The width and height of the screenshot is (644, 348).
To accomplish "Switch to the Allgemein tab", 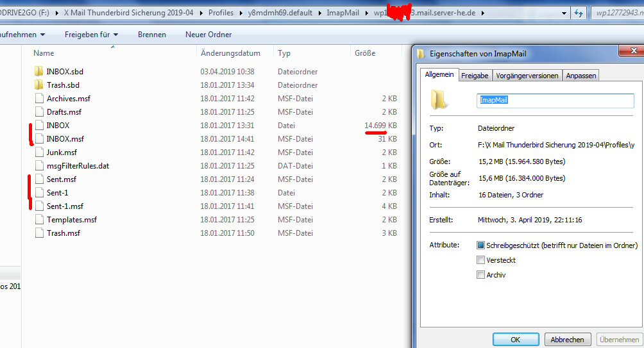I will [439, 74].
